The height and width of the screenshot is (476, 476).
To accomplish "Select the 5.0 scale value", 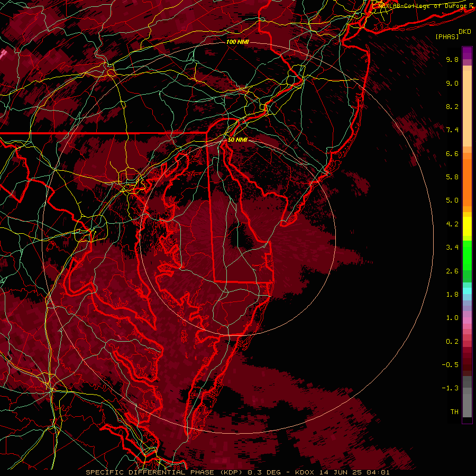I will 452,200.
